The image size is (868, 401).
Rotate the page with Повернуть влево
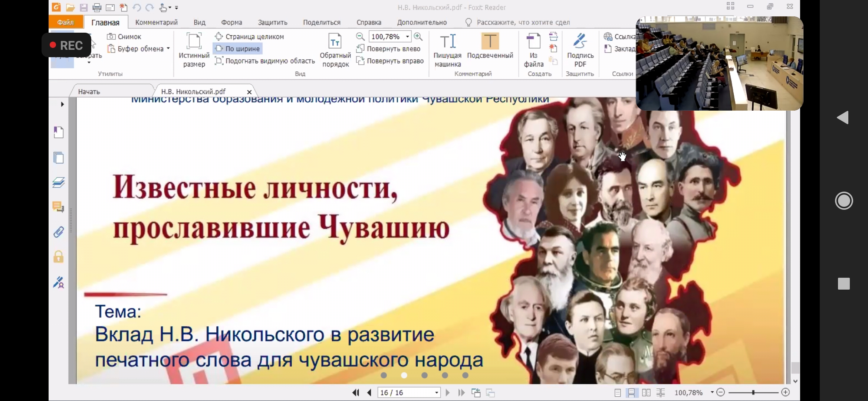(388, 49)
